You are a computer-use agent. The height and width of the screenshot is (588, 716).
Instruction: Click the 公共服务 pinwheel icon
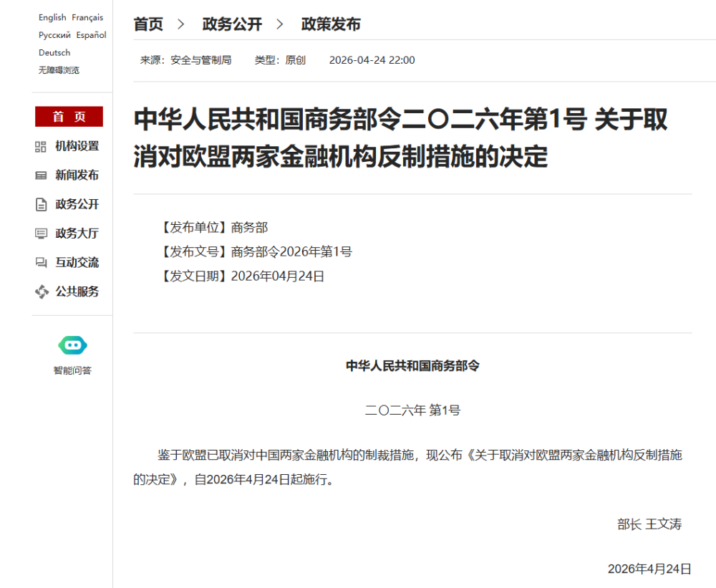coord(41,291)
